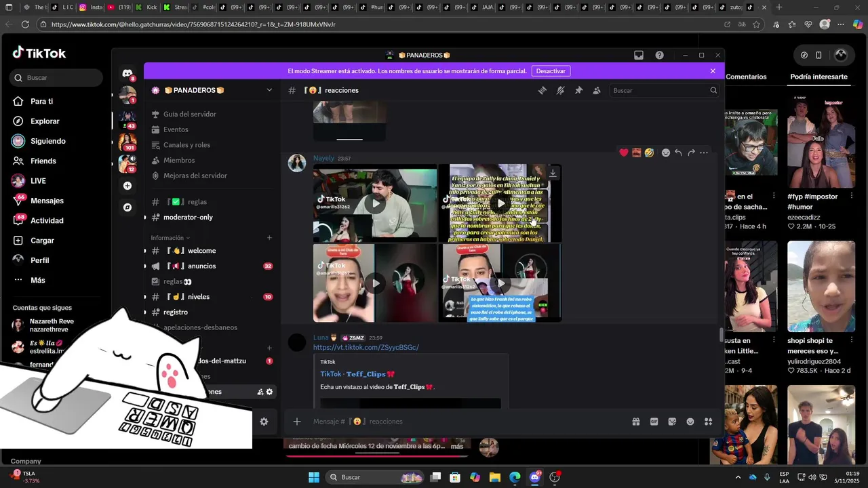The width and height of the screenshot is (868, 488).
Task: Dismiss the Streamer mode purple banner
Action: coord(713,71)
